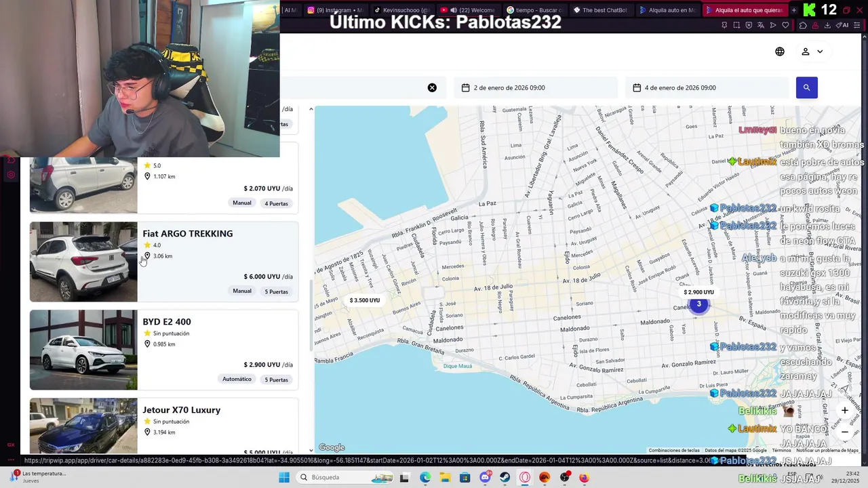868x488 pixels.
Task: Open the Google logo on the map
Action: click(x=332, y=447)
